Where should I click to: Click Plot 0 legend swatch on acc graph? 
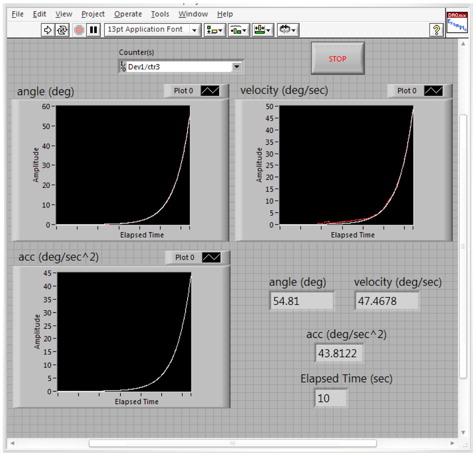[211, 258]
